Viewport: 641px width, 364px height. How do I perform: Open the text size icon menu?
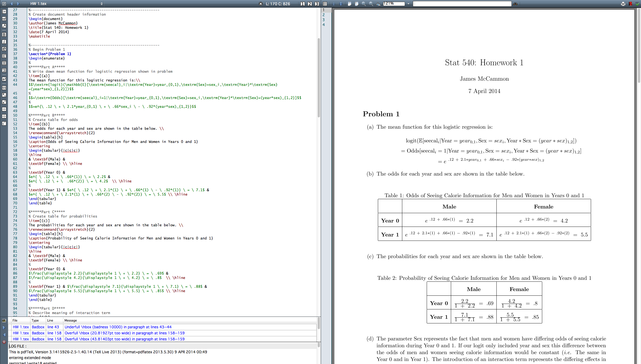coord(4,26)
